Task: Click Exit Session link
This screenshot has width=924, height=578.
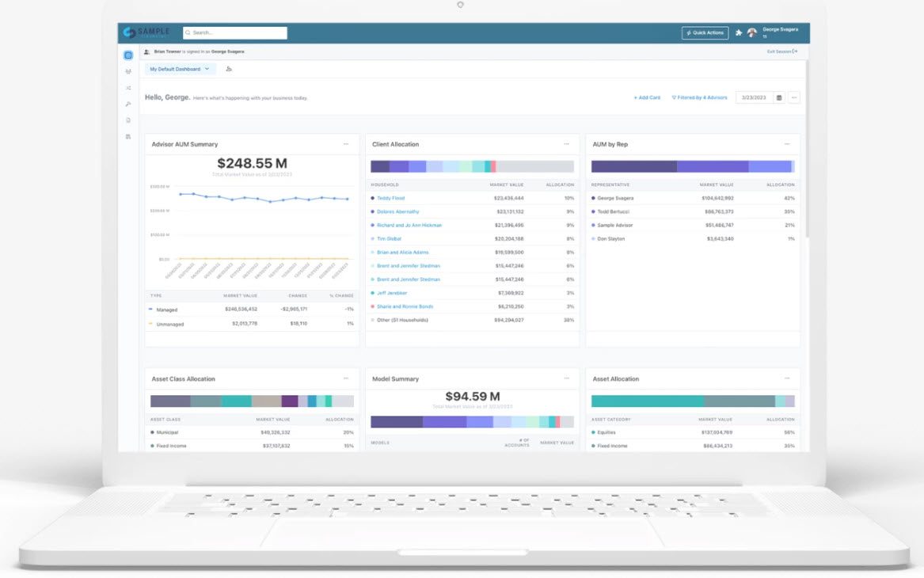Action: (781, 51)
